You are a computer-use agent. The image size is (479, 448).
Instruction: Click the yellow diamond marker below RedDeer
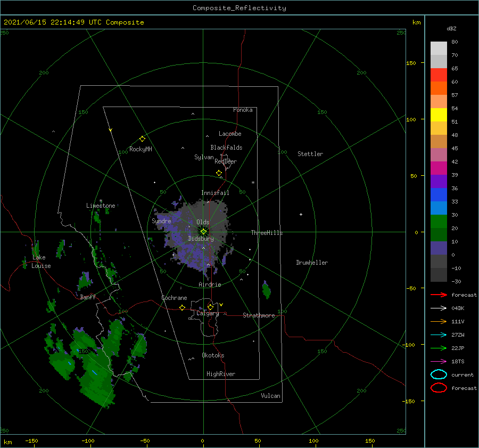coord(219,173)
